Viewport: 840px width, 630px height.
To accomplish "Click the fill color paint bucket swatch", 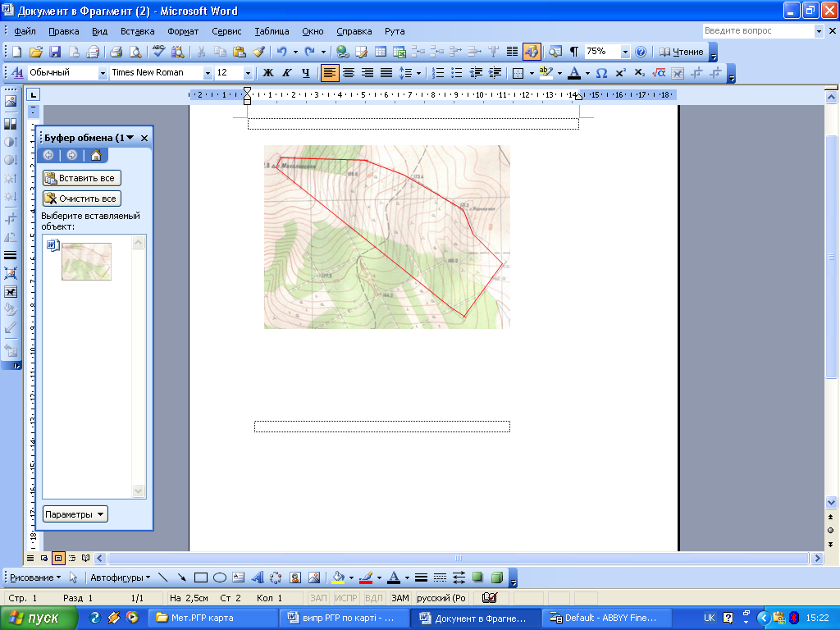I will (338, 577).
